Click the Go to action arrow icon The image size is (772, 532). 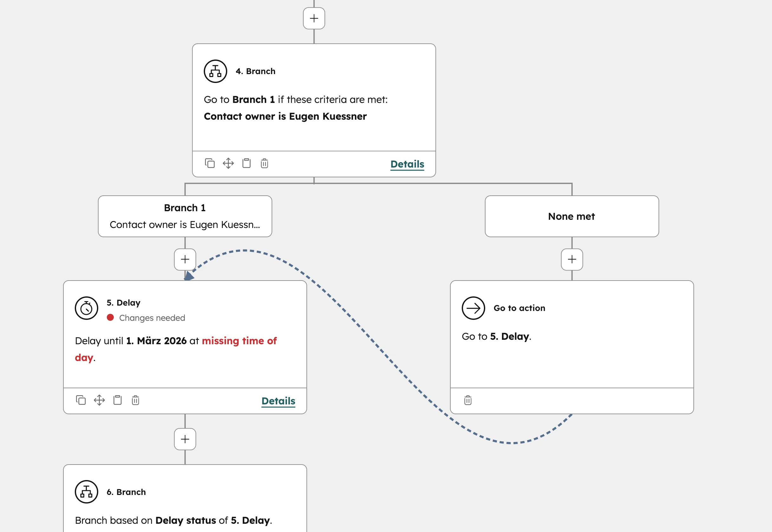[x=473, y=308]
